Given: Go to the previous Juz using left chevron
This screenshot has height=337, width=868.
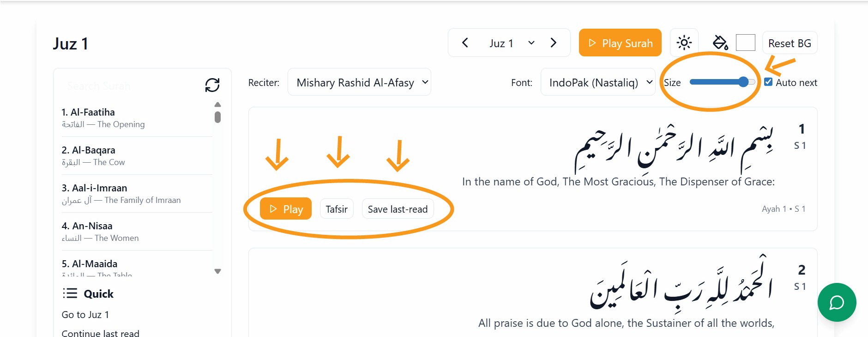Looking at the screenshot, I should click(465, 43).
